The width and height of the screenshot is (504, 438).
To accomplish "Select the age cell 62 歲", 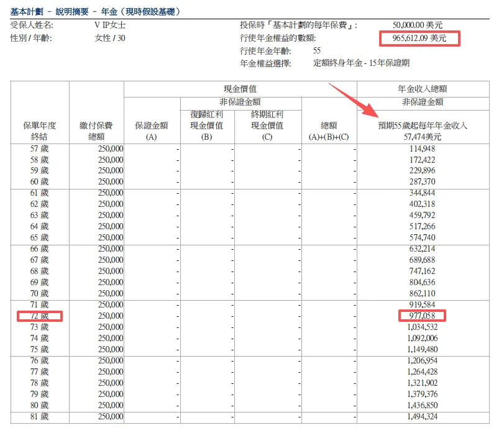I will 40,204.
